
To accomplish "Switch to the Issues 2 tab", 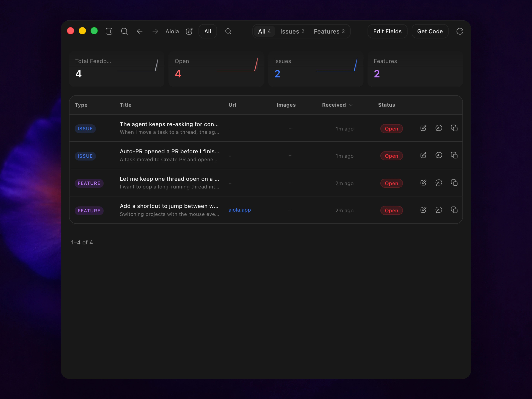I will (292, 31).
